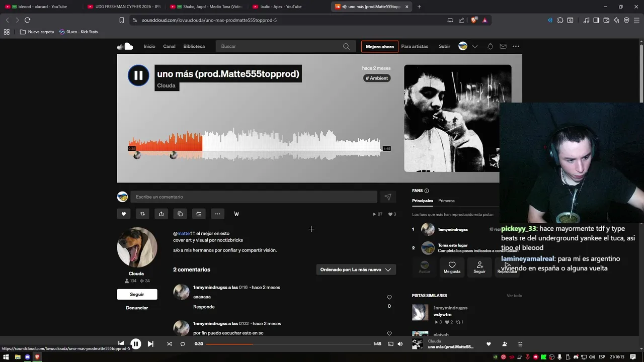Open the cast icon in player bar
Image resolution: width=644 pixels, height=362 pixels.
390,344
